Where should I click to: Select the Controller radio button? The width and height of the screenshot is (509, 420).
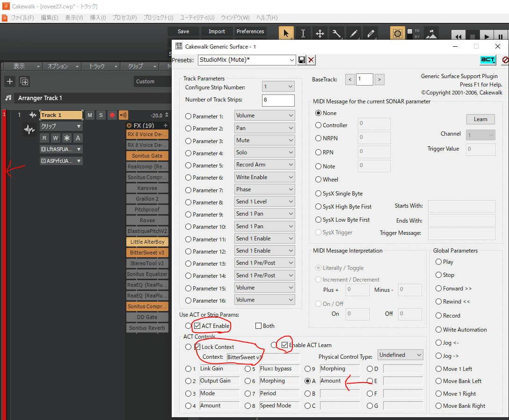pos(319,125)
